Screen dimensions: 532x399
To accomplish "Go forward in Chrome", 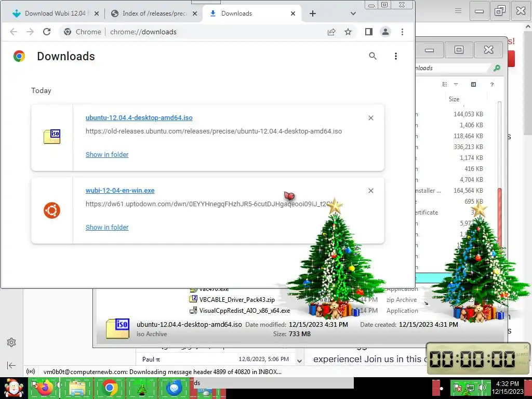I will [30, 32].
